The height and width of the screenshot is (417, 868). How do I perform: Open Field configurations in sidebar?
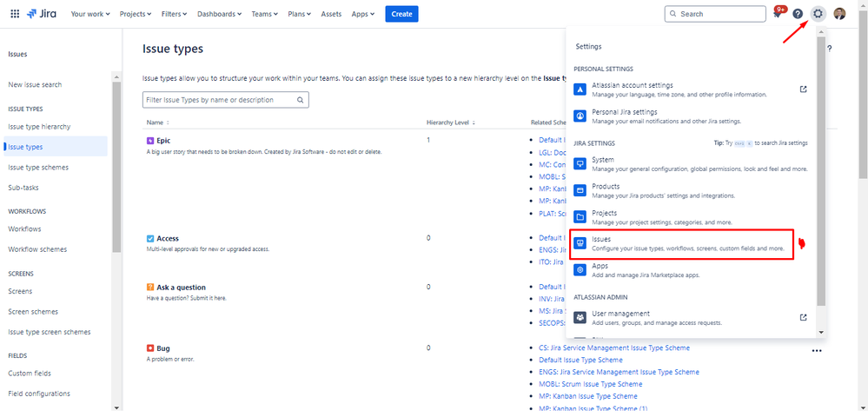(x=39, y=394)
